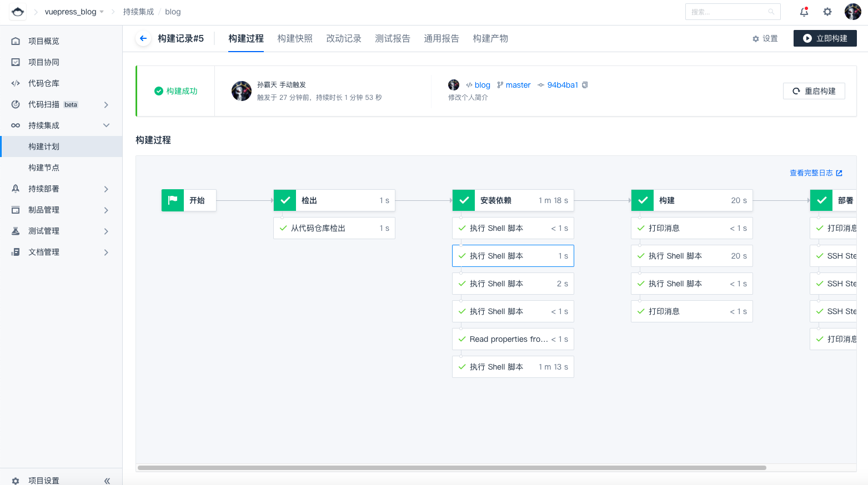Collapse the 持续集成 sidebar section

(x=106, y=125)
